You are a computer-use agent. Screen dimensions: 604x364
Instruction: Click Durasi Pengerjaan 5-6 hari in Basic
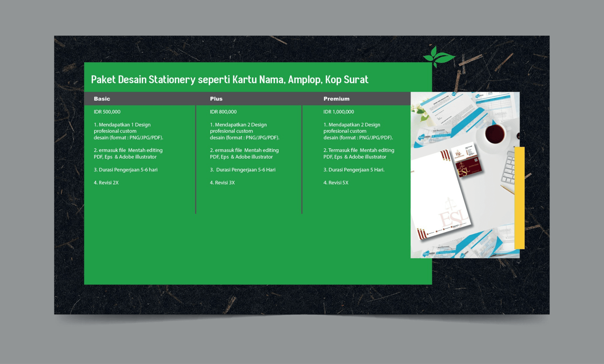pyautogui.click(x=126, y=170)
